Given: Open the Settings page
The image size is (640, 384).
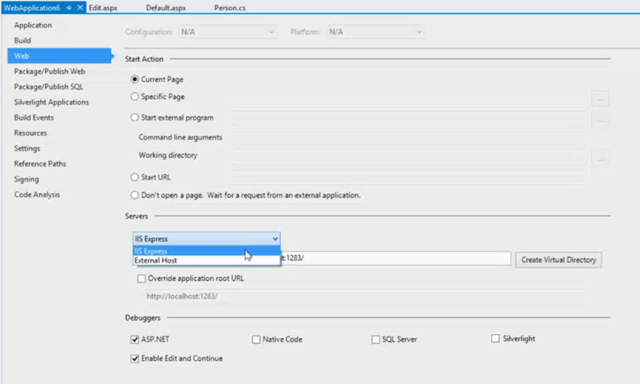Looking at the screenshot, I should point(27,149).
